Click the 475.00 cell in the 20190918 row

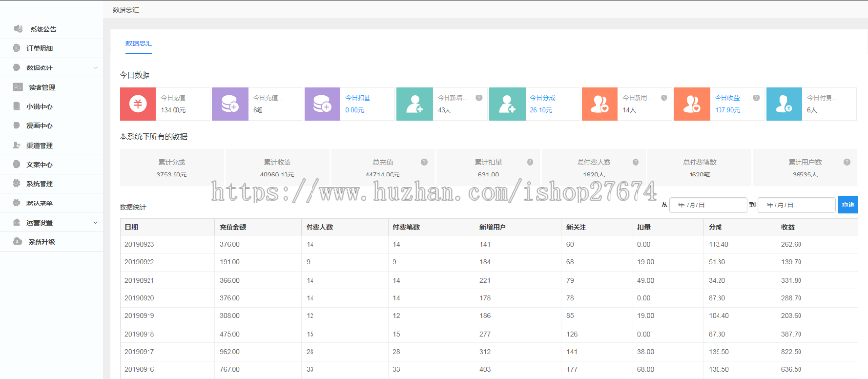(230, 334)
